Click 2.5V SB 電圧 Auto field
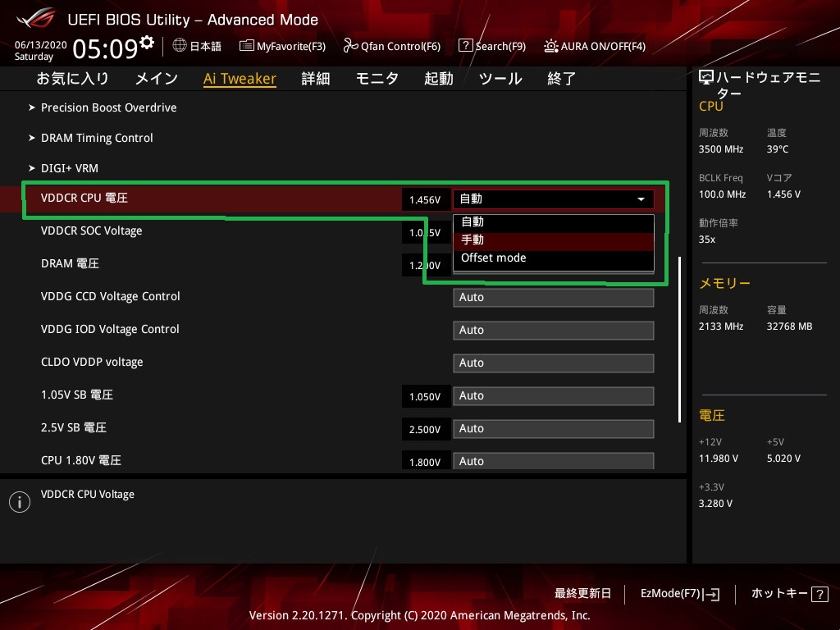The height and width of the screenshot is (630, 840). pos(554,428)
